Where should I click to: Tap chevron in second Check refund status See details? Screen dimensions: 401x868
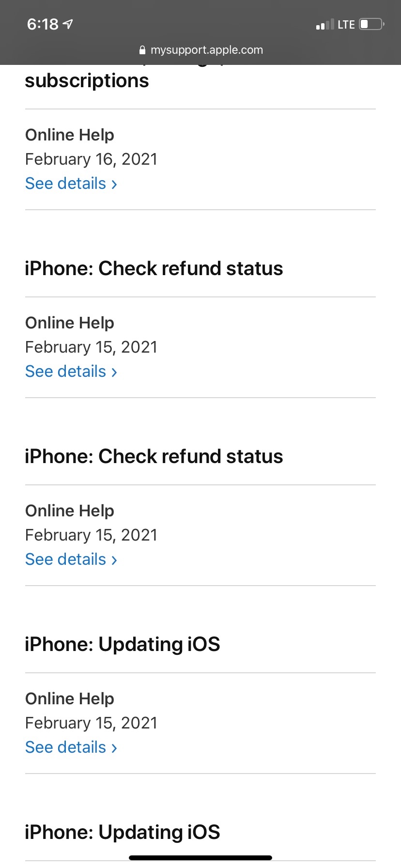[x=114, y=560]
